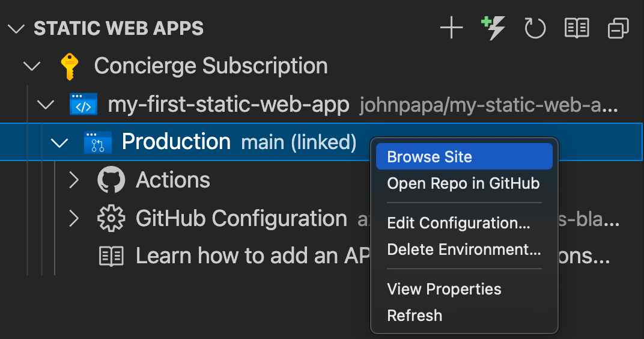Choose View Properties from context menu
644x339 pixels.
click(x=464, y=289)
